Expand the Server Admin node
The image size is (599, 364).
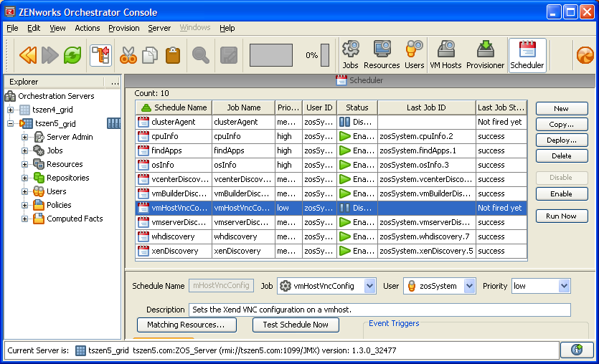pos(24,137)
